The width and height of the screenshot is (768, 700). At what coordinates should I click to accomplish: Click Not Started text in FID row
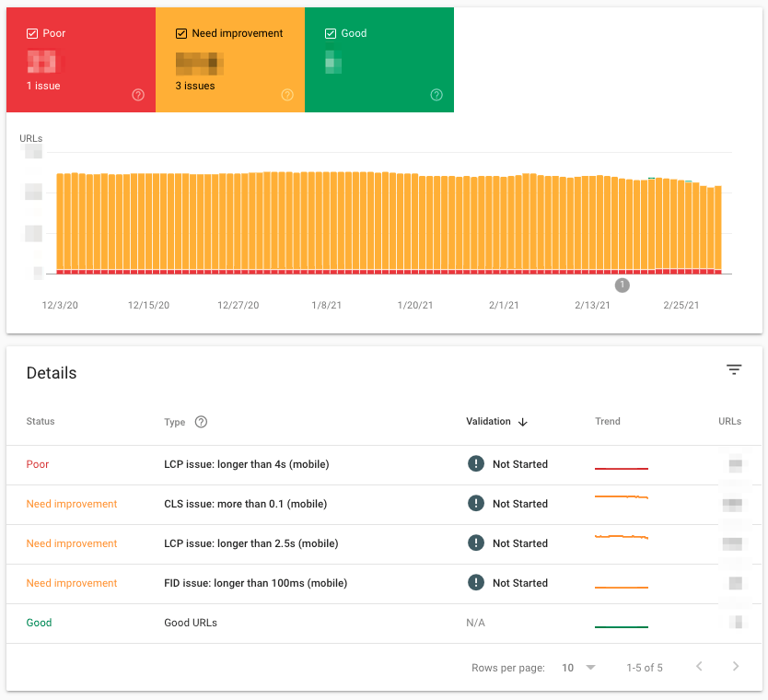pos(520,583)
